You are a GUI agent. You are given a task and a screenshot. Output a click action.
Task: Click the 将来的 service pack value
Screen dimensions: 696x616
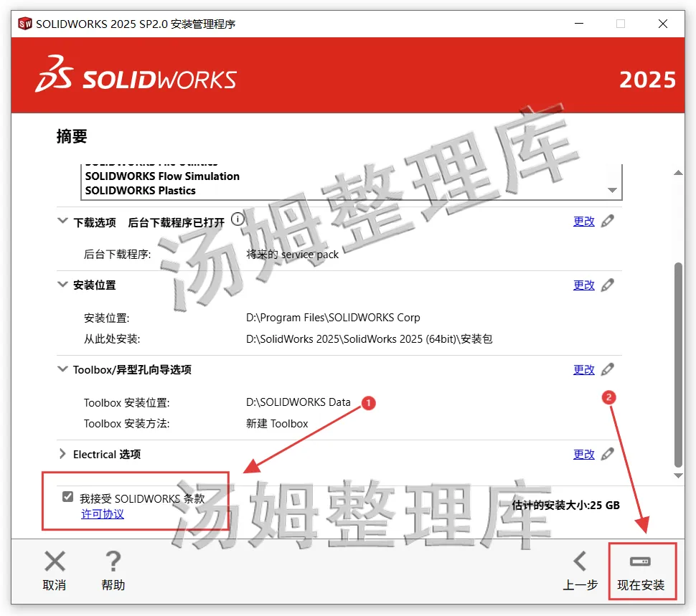click(x=293, y=255)
